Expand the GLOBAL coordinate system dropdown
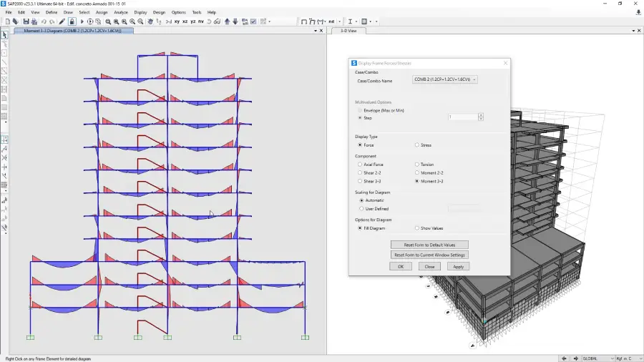This screenshot has width=644, height=362. tap(598, 358)
